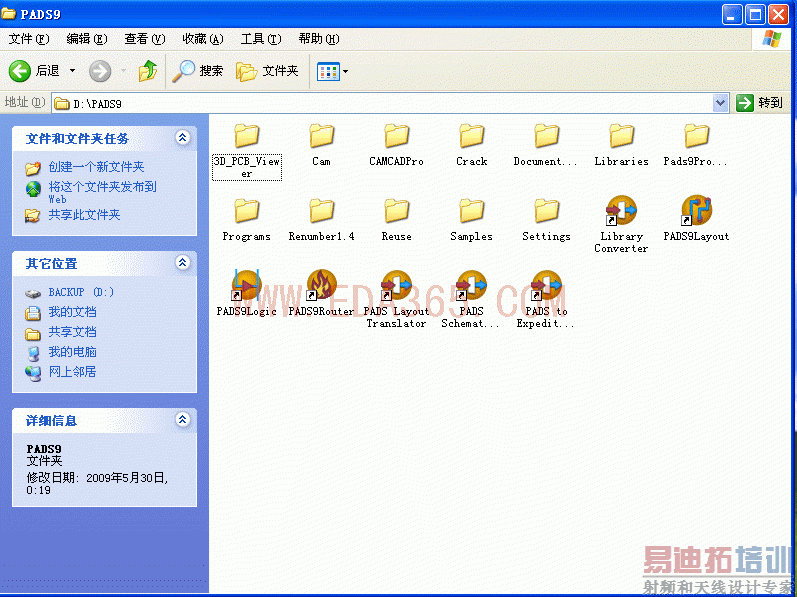
Task: Toggle the Folders (文件夹) pane
Action: [267, 71]
